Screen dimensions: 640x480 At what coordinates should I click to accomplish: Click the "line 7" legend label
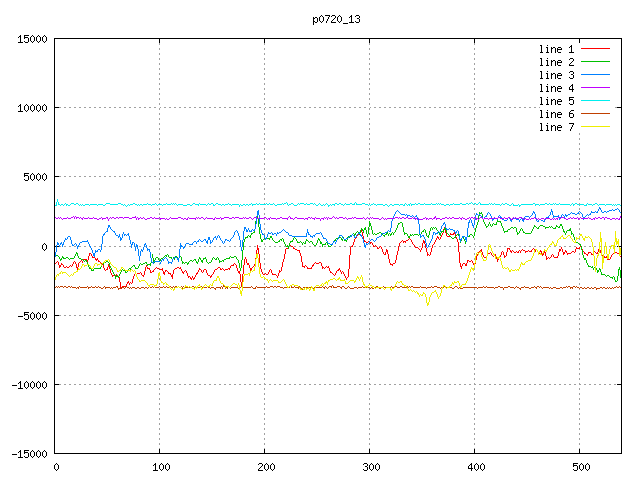pos(556,127)
